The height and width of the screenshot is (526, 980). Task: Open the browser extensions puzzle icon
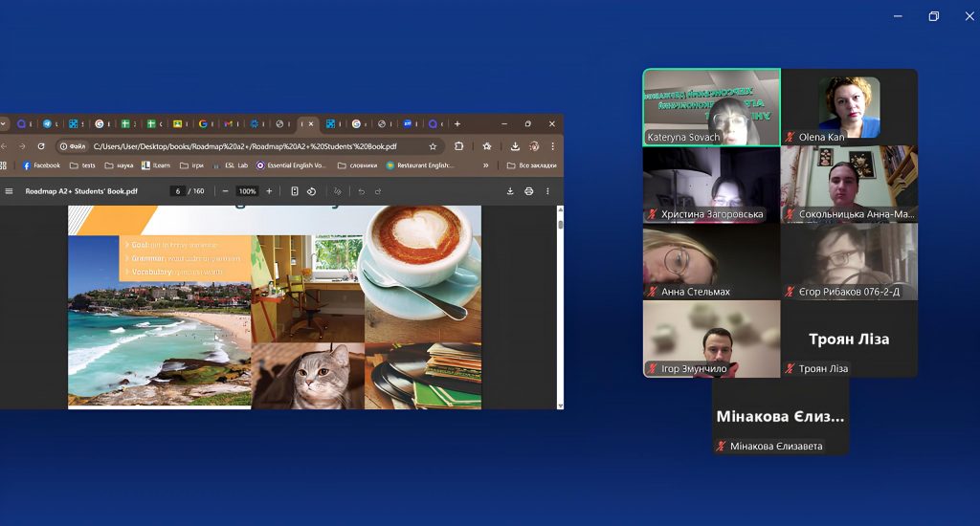pos(459,146)
